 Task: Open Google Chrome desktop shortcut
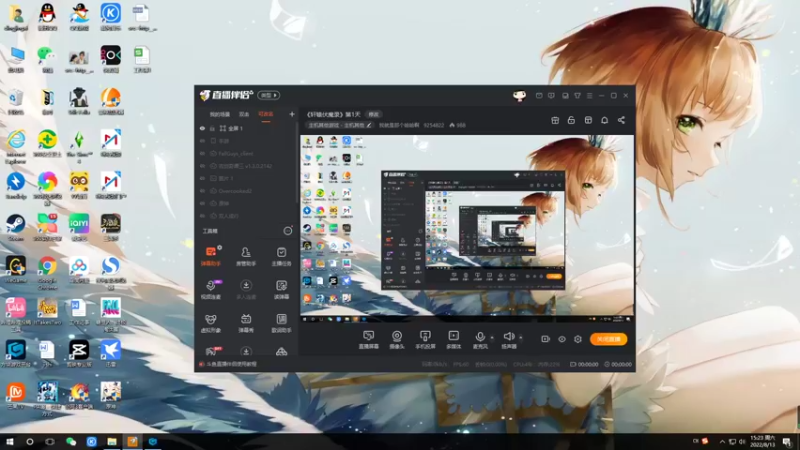tap(47, 272)
